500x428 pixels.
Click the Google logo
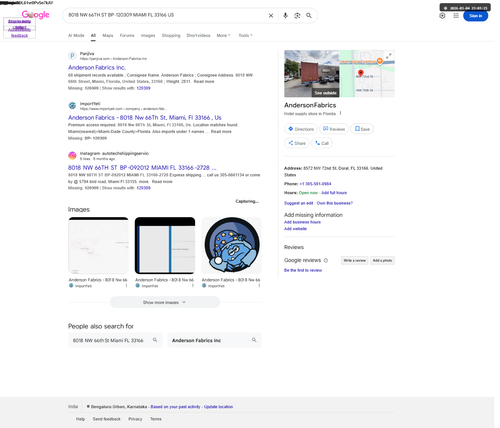pyautogui.click(x=36, y=15)
